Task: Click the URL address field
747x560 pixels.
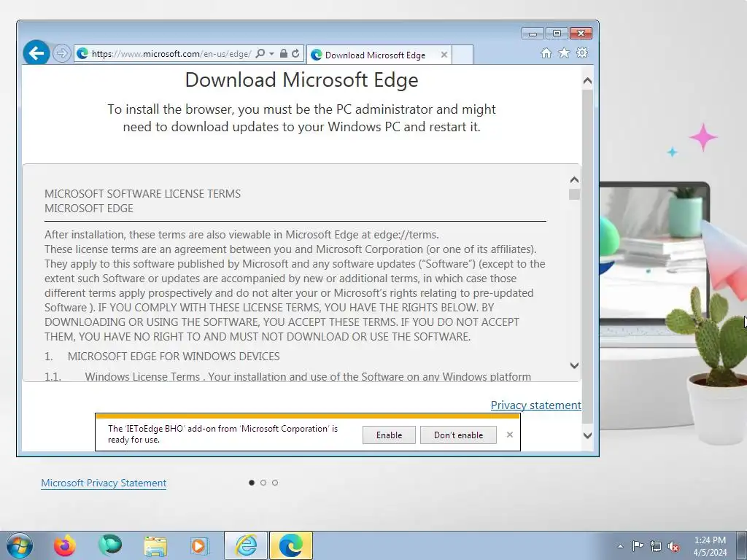Action: pyautogui.click(x=171, y=54)
